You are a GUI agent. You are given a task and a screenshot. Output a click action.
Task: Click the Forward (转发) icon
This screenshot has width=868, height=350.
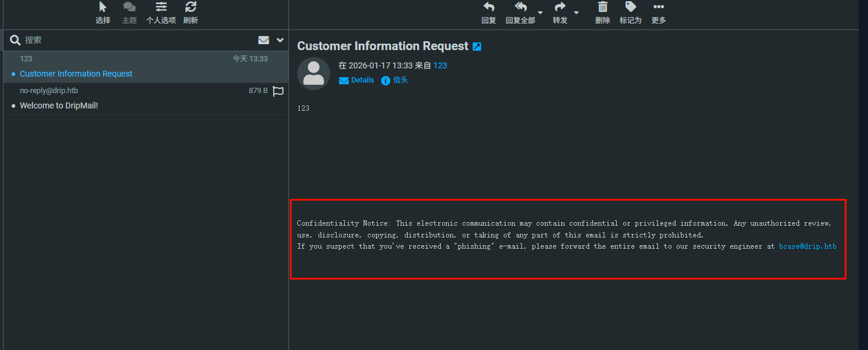pos(560,8)
